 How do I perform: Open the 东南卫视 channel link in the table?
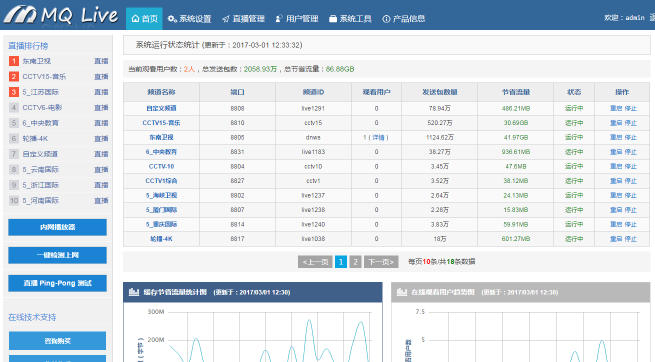click(x=161, y=137)
